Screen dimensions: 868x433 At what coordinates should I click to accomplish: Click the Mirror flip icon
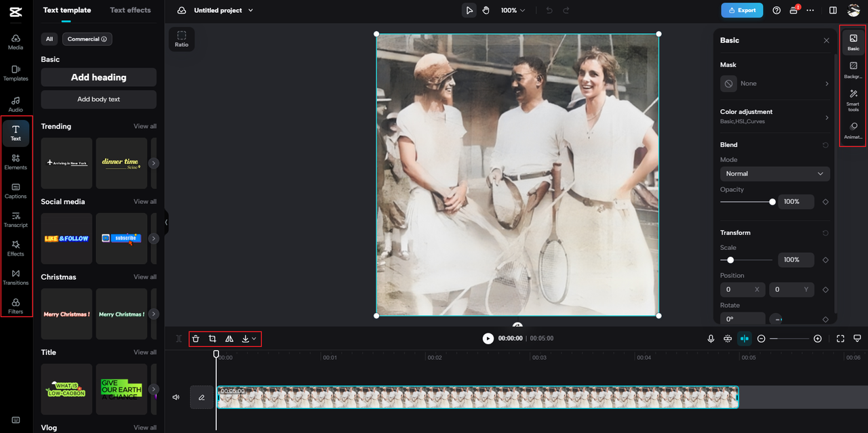click(229, 338)
